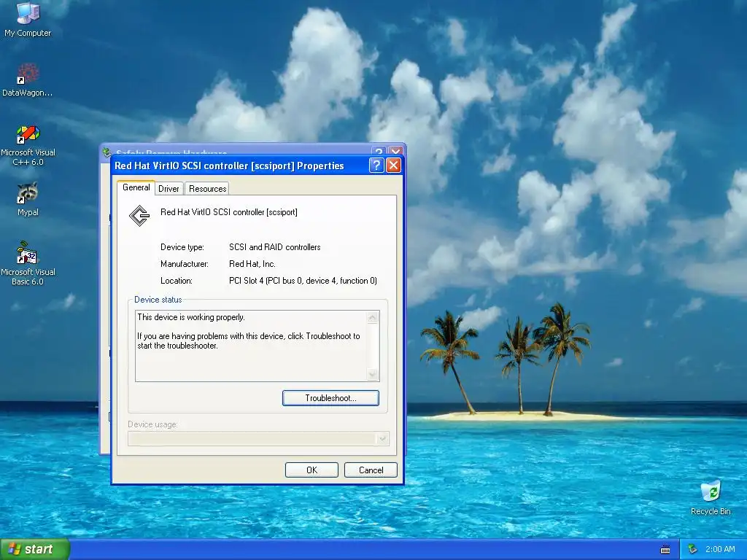Viewport: 747px width, 560px height.
Task: Select the DataWagon desktop shortcut
Action: [x=28, y=80]
